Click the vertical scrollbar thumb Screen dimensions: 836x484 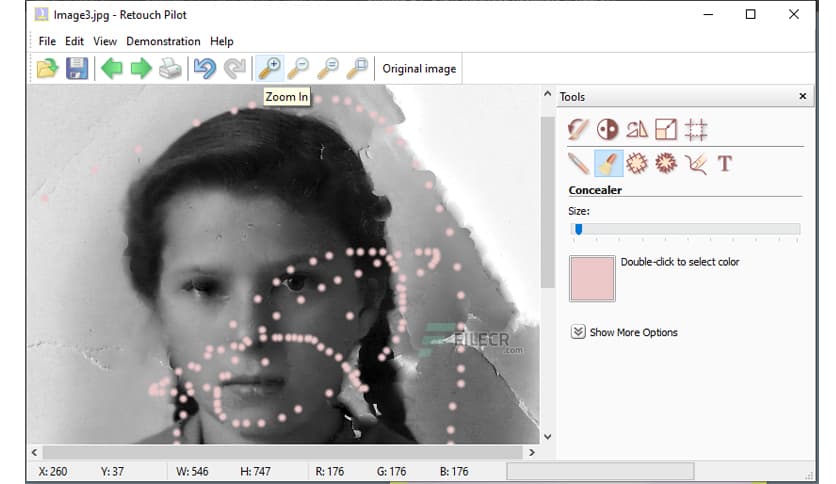click(547, 201)
